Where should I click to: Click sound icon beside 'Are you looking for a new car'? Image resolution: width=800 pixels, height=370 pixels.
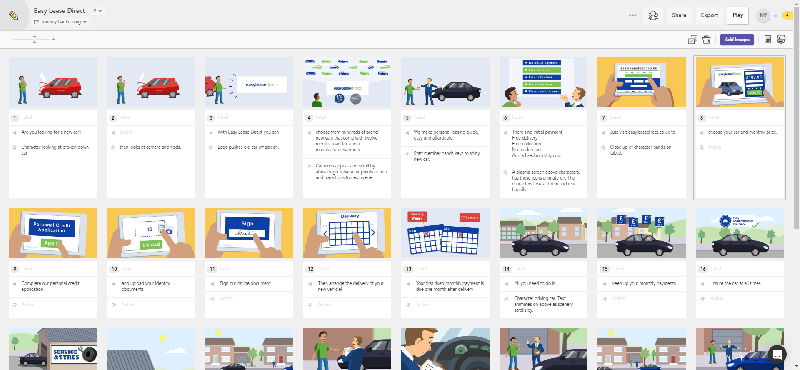(14, 132)
